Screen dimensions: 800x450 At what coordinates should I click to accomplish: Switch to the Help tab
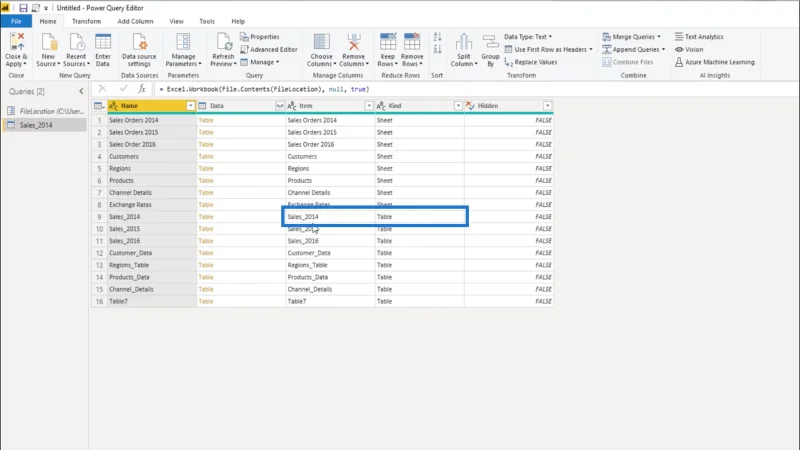[238, 21]
